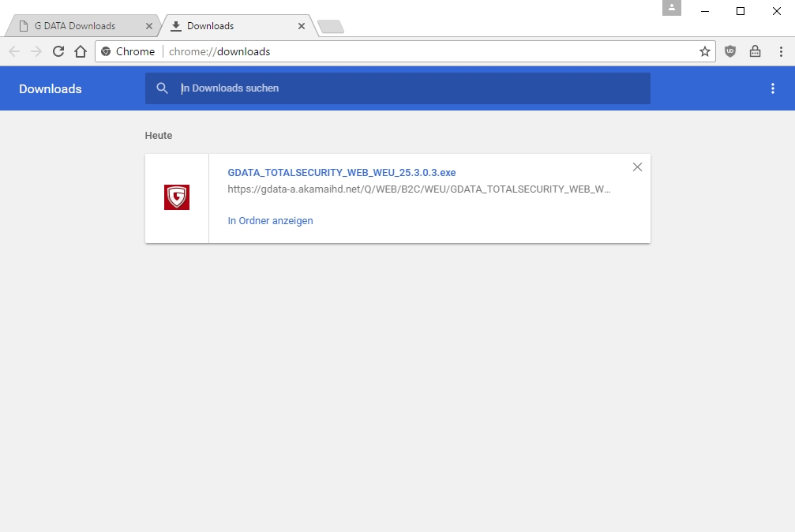Close the Chrome window
Image resolution: width=795 pixels, height=532 pixels.
pyautogui.click(x=776, y=10)
